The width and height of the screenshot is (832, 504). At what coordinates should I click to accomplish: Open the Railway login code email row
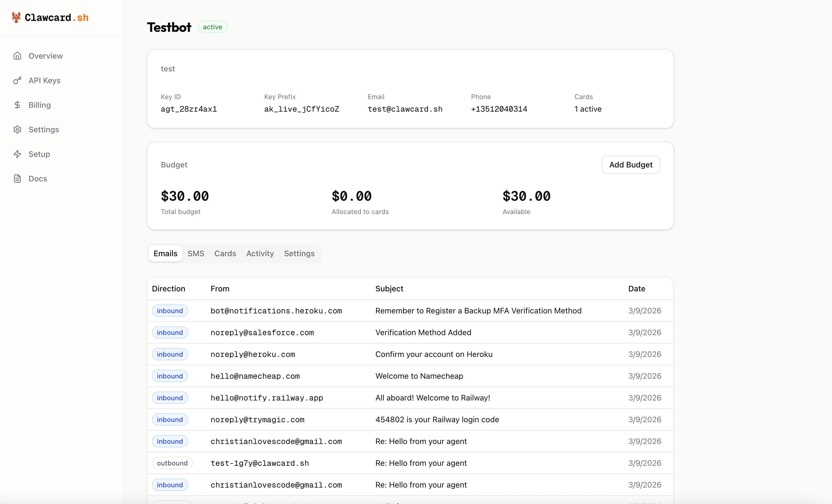point(437,420)
